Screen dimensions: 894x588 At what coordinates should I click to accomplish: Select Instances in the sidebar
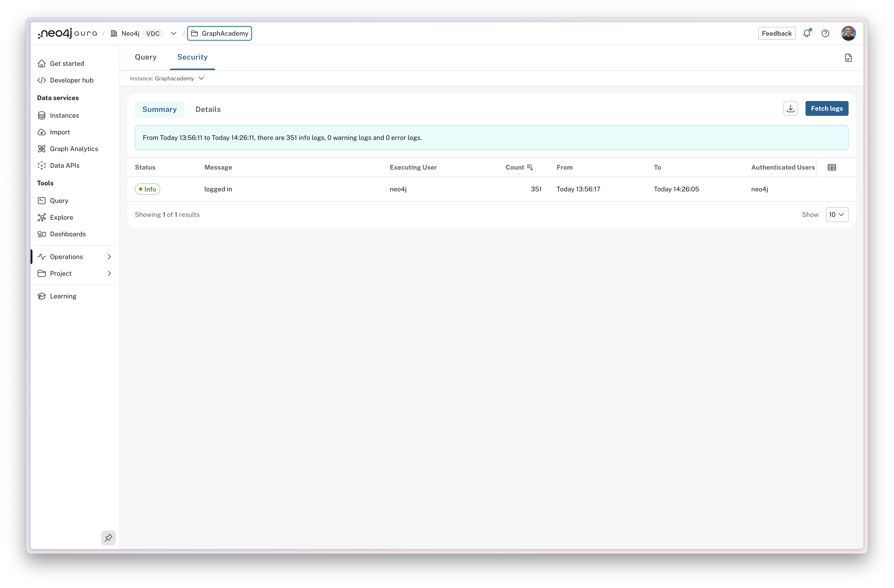click(x=64, y=115)
